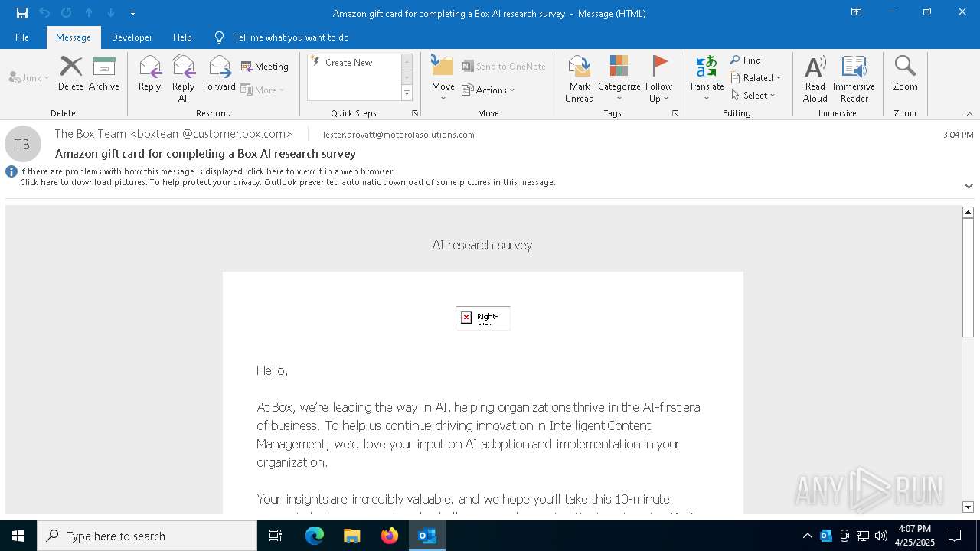Click Find in Editing group

tap(746, 60)
